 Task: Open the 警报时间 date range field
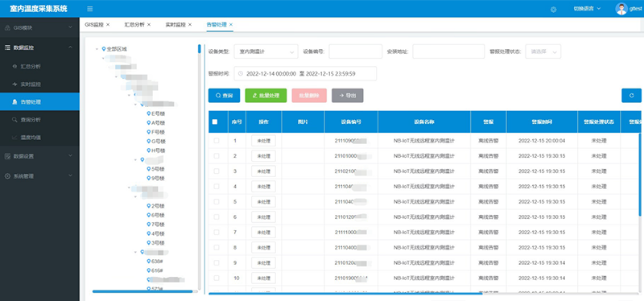[305, 74]
